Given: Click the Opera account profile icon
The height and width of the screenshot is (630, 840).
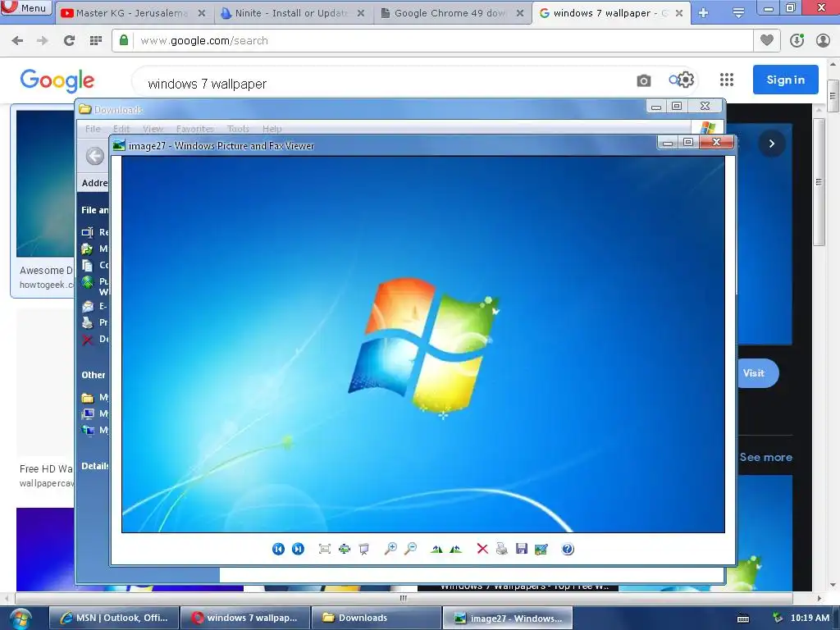Looking at the screenshot, I should point(823,40).
